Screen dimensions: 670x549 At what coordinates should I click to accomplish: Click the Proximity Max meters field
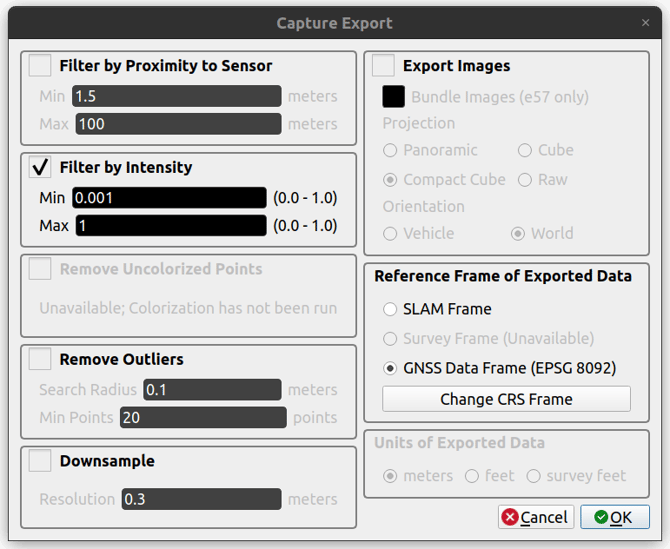[x=176, y=125]
